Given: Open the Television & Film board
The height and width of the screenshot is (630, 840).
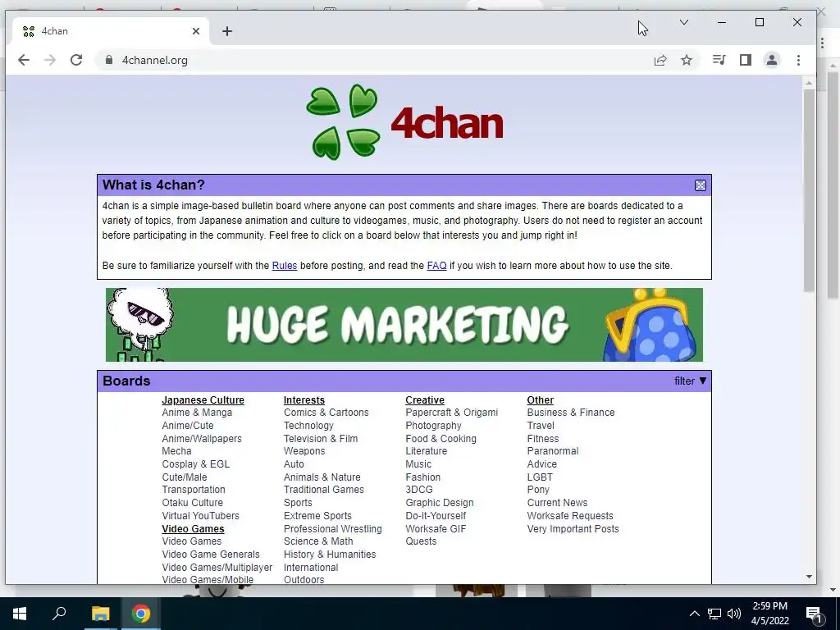Looking at the screenshot, I should tap(321, 438).
